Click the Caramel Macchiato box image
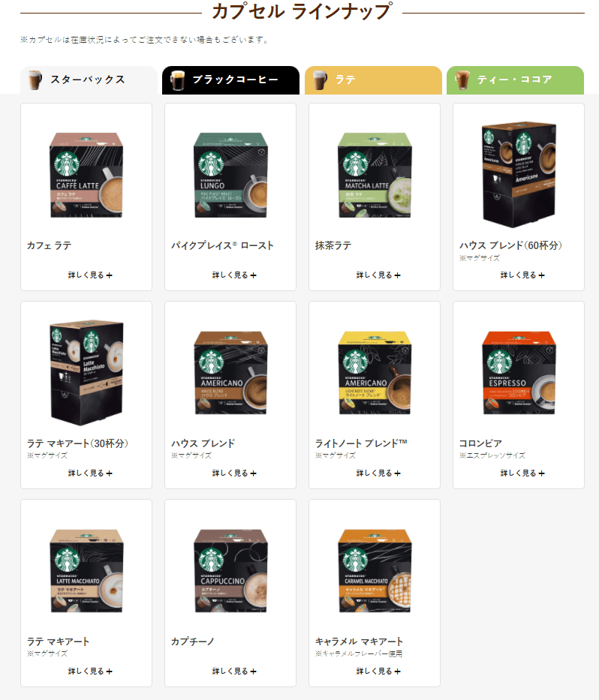Viewport: 599px width, 700px height. 375,570
